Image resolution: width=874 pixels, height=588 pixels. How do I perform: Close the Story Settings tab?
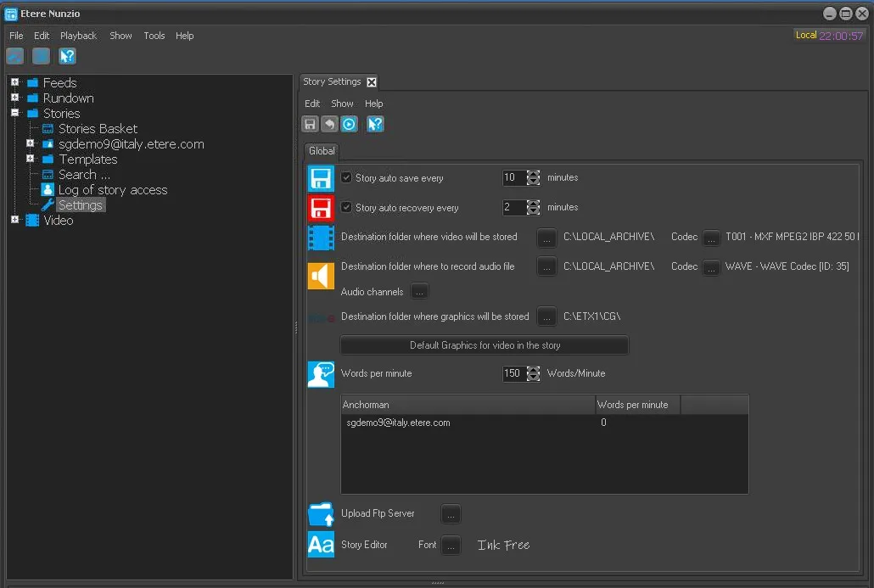pos(372,82)
